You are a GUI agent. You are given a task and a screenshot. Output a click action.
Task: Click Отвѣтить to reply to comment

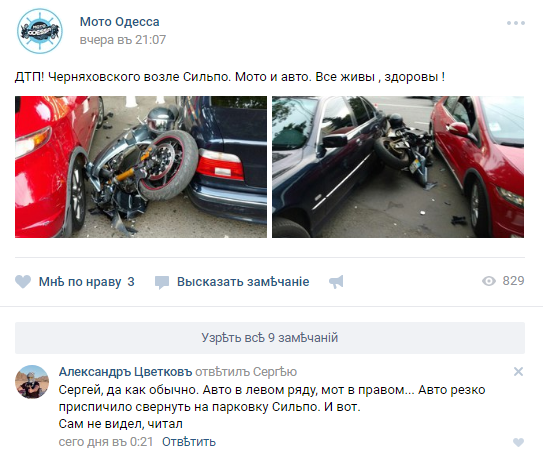point(189,442)
